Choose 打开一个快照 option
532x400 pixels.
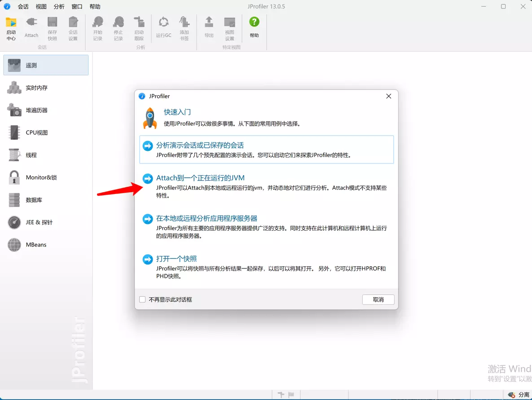176,259
